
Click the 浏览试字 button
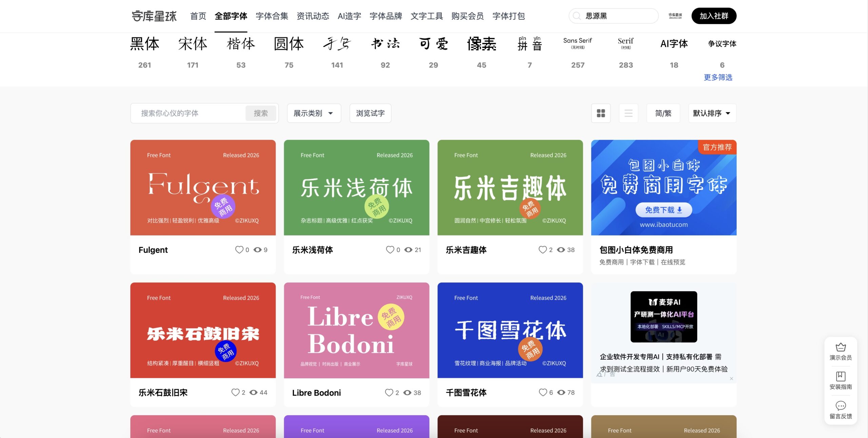click(370, 113)
